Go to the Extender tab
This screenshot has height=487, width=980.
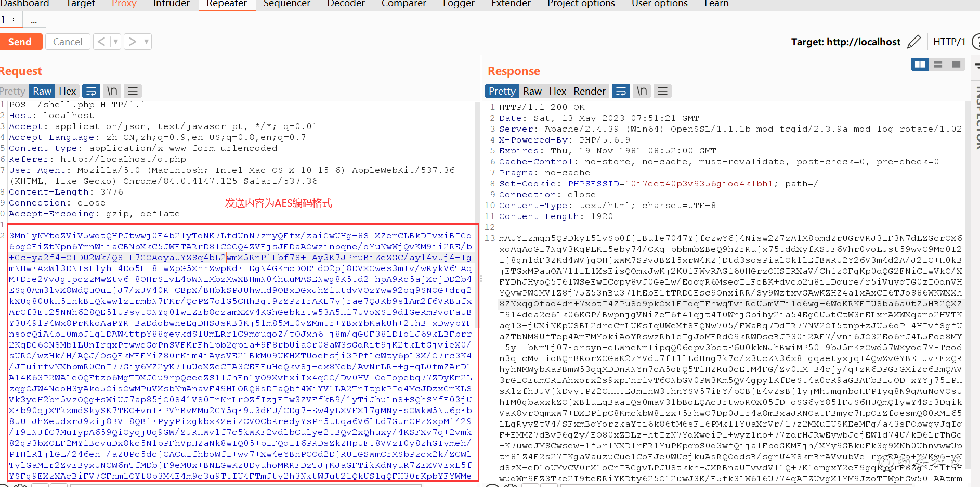pyautogui.click(x=511, y=4)
